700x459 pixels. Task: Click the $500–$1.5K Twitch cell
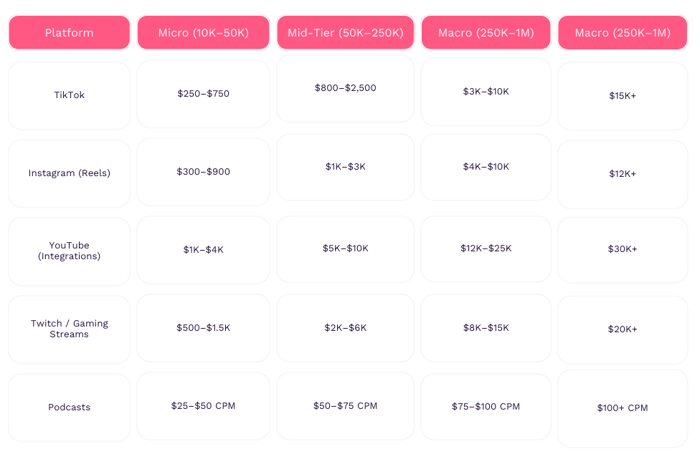coord(203,328)
